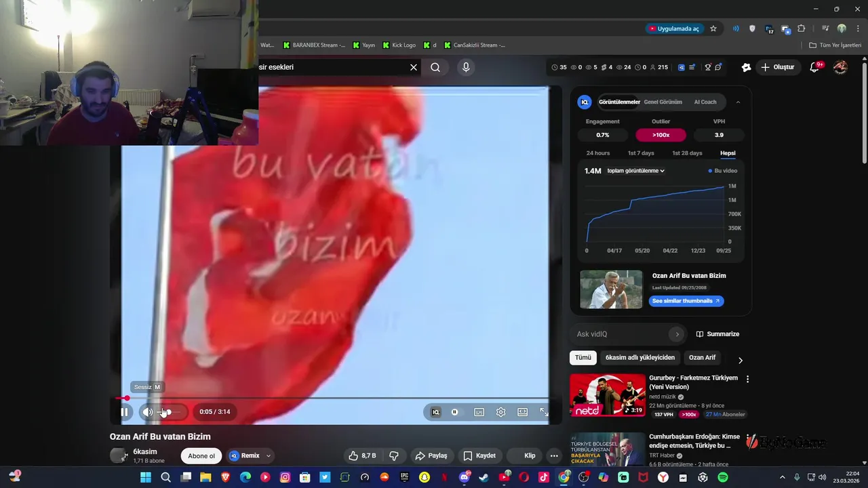This screenshot has width=868, height=488.
Task: Open the three-dot more actions under video
Action: pyautogui.click(x=554, y=455)
